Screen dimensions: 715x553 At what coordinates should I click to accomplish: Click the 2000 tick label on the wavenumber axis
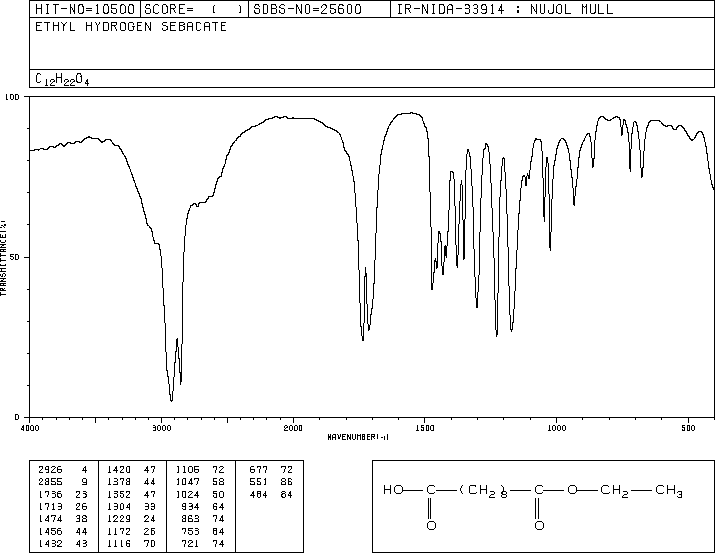(x=293, y=428)
